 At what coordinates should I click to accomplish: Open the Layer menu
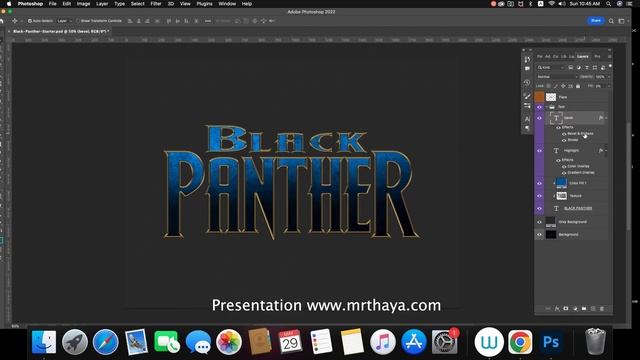pyautogui.click(x=102, y=4)
